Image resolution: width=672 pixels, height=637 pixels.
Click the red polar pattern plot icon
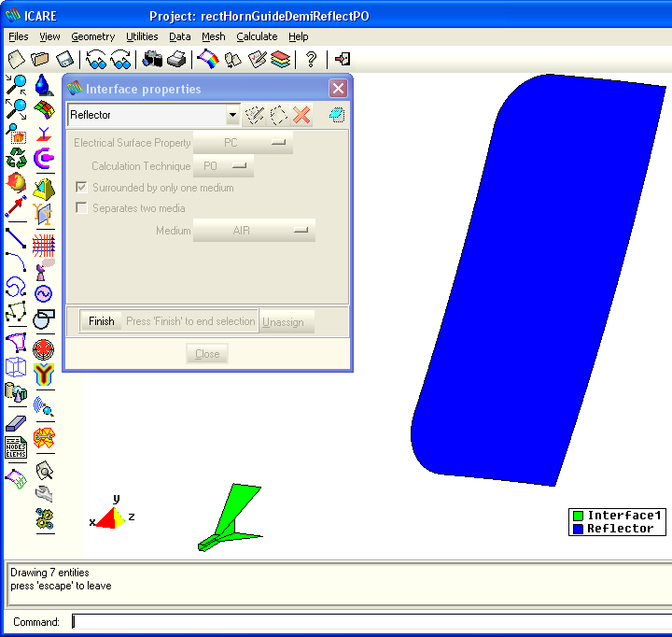[44, 349]
